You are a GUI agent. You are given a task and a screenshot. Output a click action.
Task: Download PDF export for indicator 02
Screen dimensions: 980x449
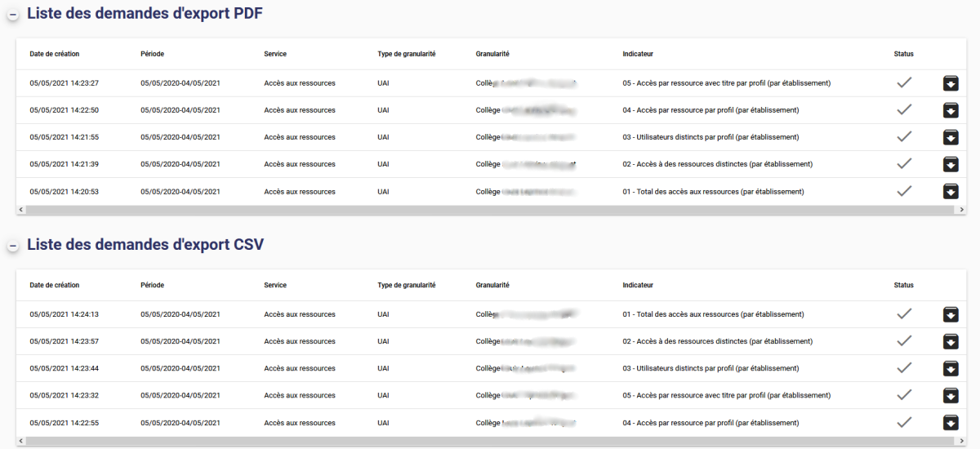pyautogui.click(x=951, y=164)
